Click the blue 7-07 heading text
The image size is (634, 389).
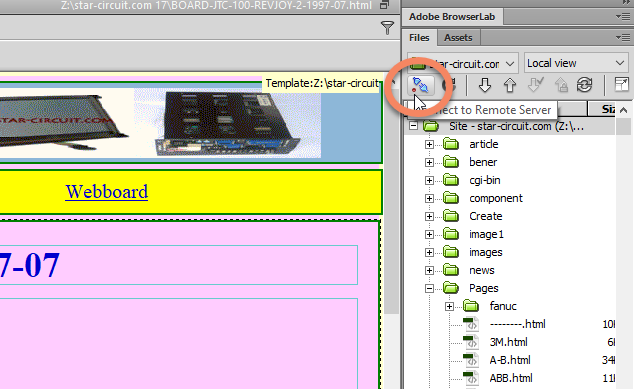(x=30, y=265)
